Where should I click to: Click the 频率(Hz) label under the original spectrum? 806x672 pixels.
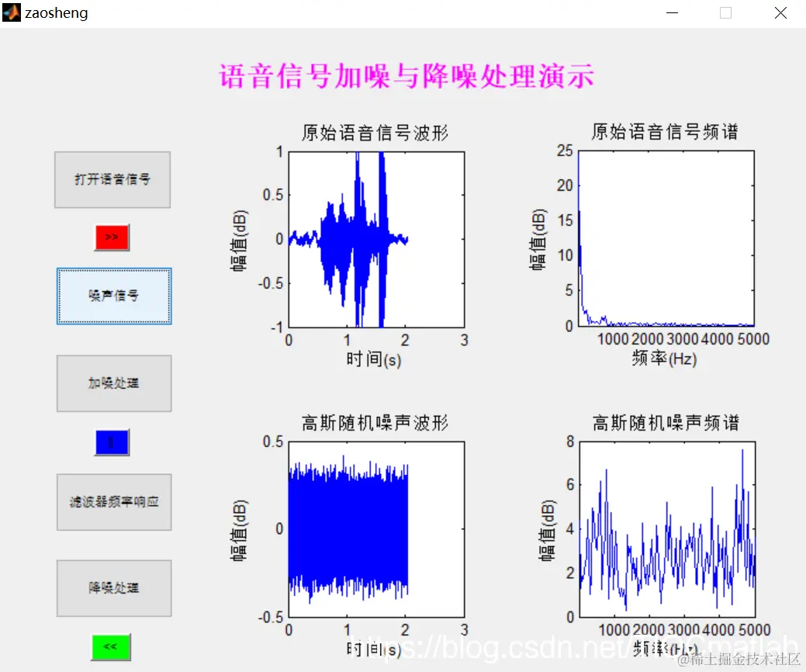coord(664,358)
